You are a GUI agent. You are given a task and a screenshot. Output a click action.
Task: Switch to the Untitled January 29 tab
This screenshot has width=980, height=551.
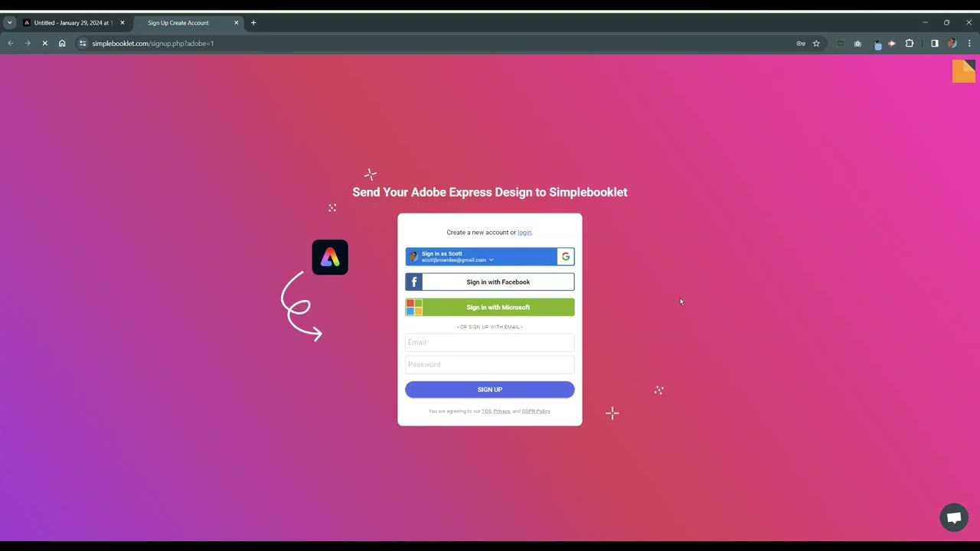point(72,23)
